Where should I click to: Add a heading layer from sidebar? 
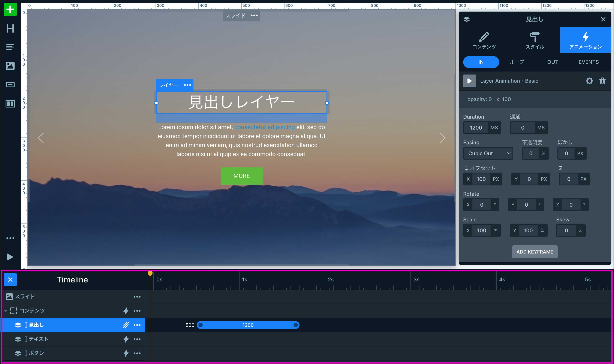coord(10,28)
